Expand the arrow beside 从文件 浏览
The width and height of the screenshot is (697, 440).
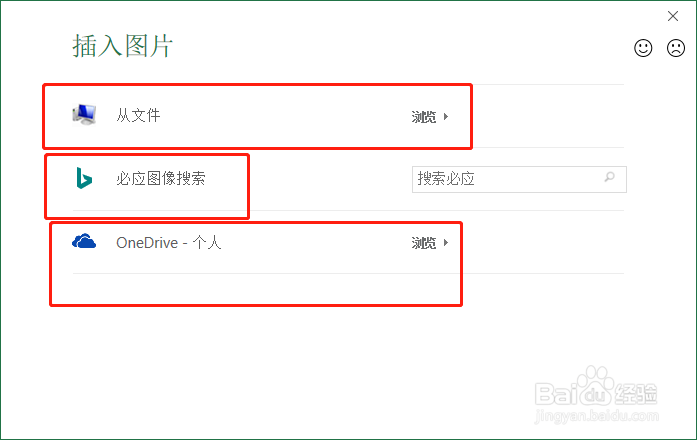point(446,117)
